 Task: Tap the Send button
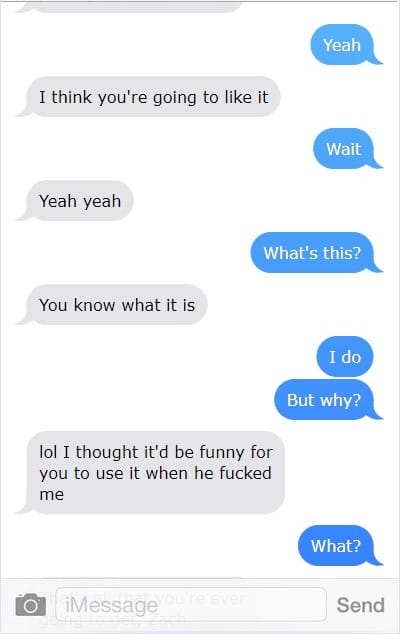click(360, 605)
